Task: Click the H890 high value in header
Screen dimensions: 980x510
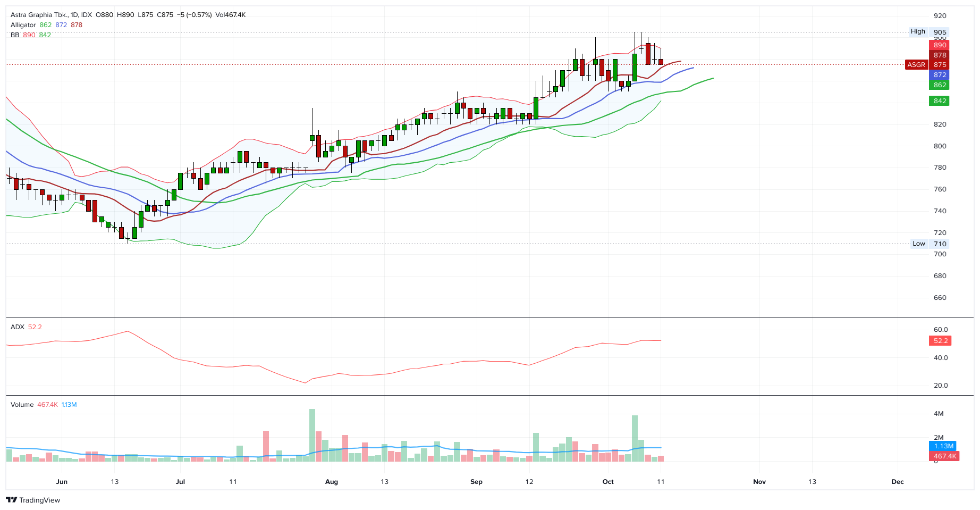Action: pos(125,15)
